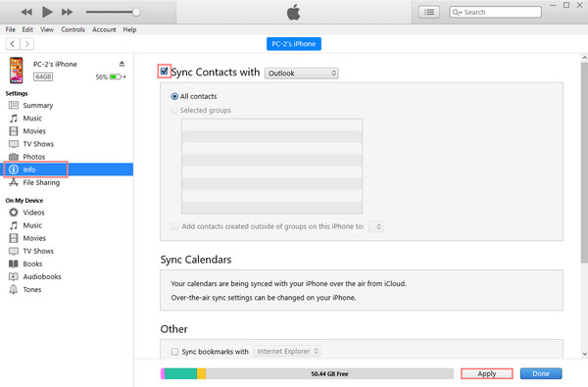Click the eject icon next to PC-2's iPhone

(x=122, y=64)
